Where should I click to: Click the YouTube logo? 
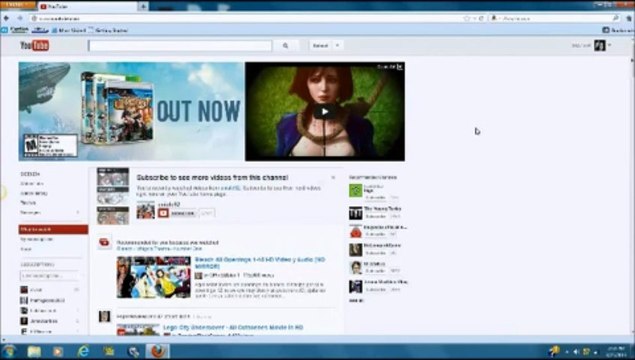click(35, 45)
